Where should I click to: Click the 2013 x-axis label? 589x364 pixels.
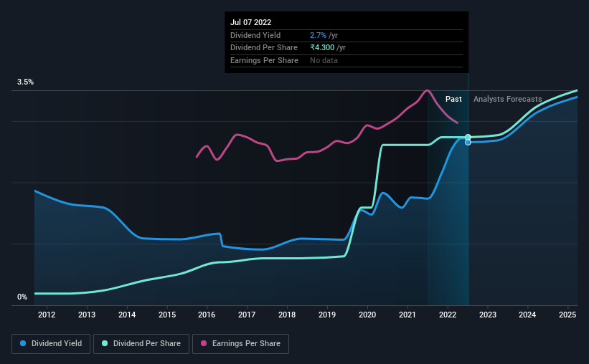(x=87, y=315)
